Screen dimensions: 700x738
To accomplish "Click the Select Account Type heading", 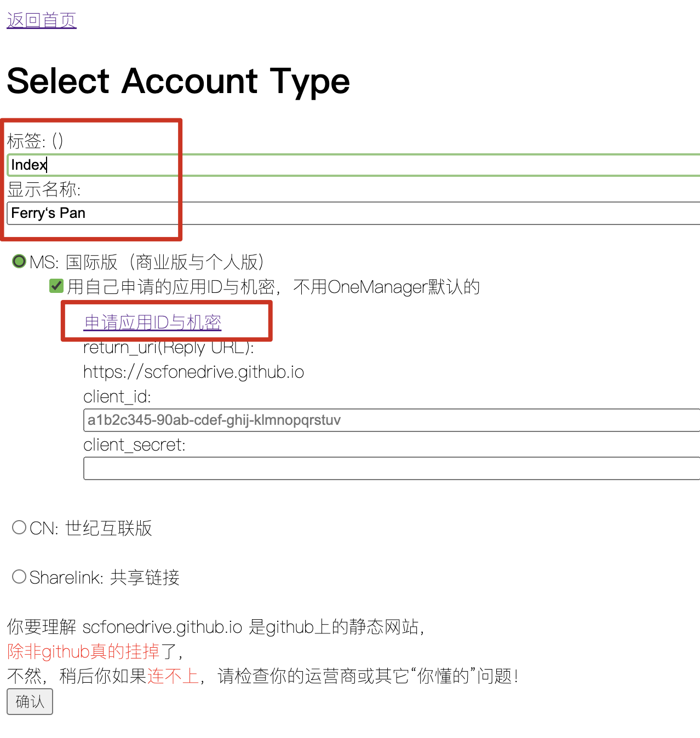I will click(x=179, y=81).
